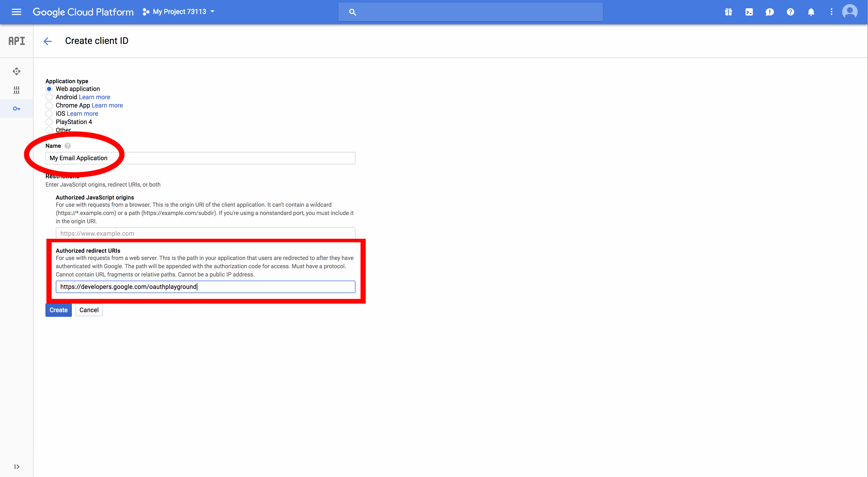Open the notifications bell
Screen dimensions: 868x477
pyautogui.click(x=811, y=12)
